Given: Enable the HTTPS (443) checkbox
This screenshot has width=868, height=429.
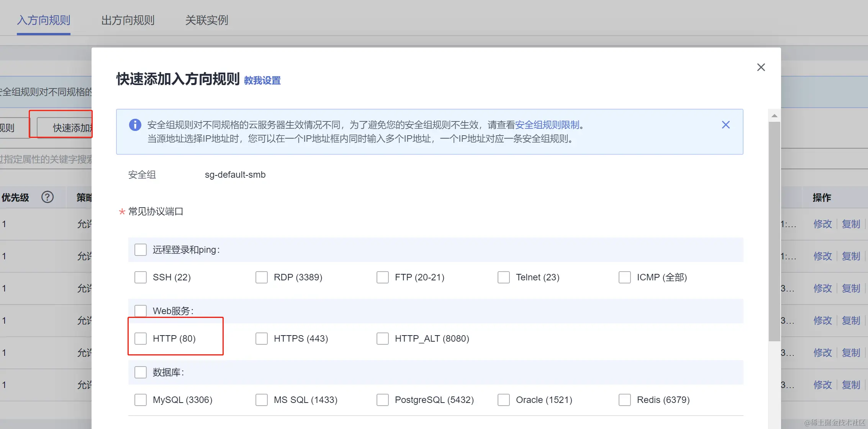Looking at the screenshot, I should [x=261, y=338].
